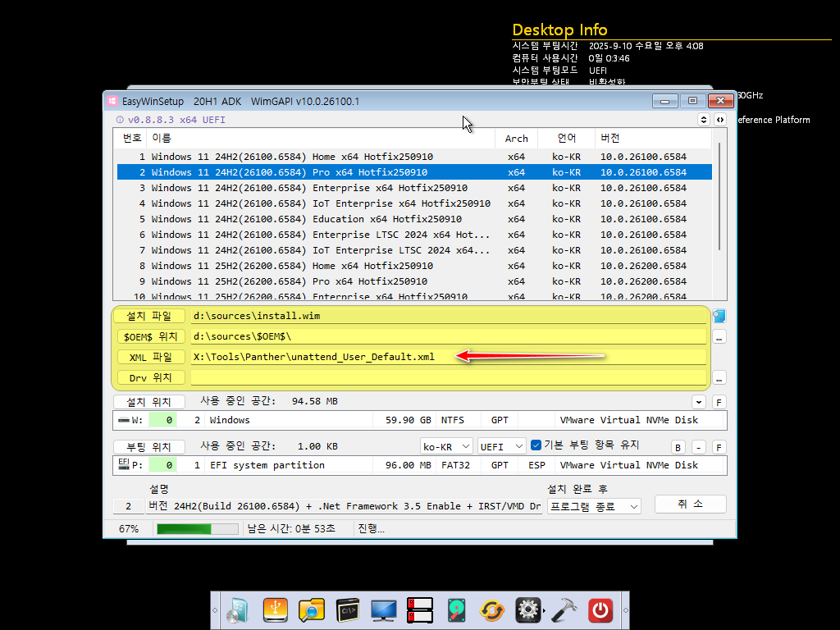Click the empty Drv location field
840x630 pixels.
tap(449, 377)
